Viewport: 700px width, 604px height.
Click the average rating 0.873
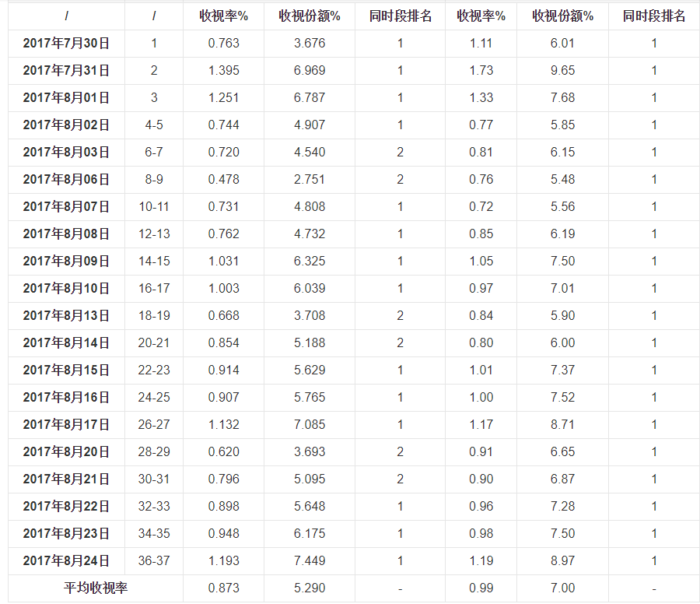pyautogui.click(x=224, y=588)
